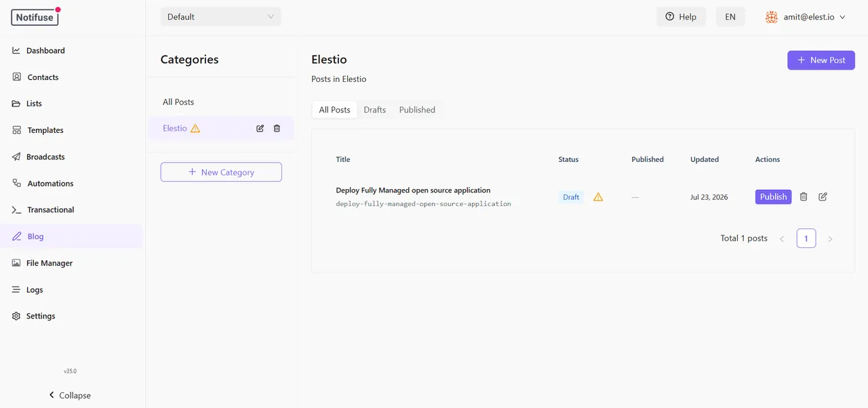Delete the Elestio category
Image resolution: width=868 pixels, height=408 pixels.
point(277,128)
